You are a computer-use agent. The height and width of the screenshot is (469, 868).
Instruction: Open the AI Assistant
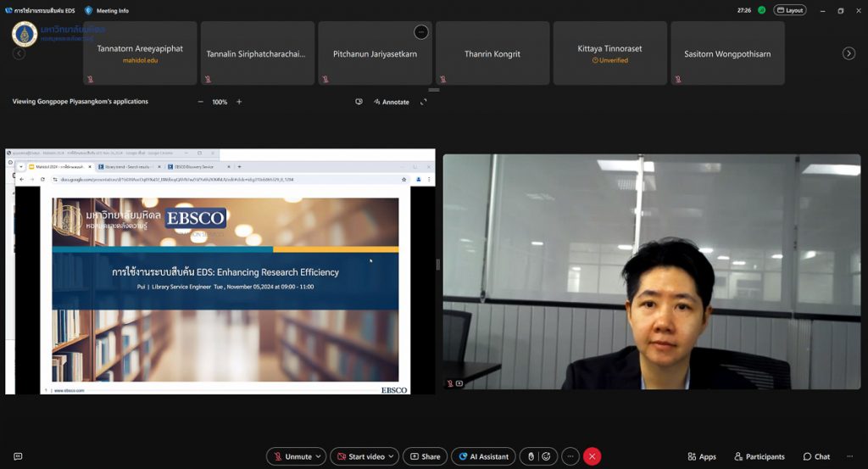click(483, 456)
